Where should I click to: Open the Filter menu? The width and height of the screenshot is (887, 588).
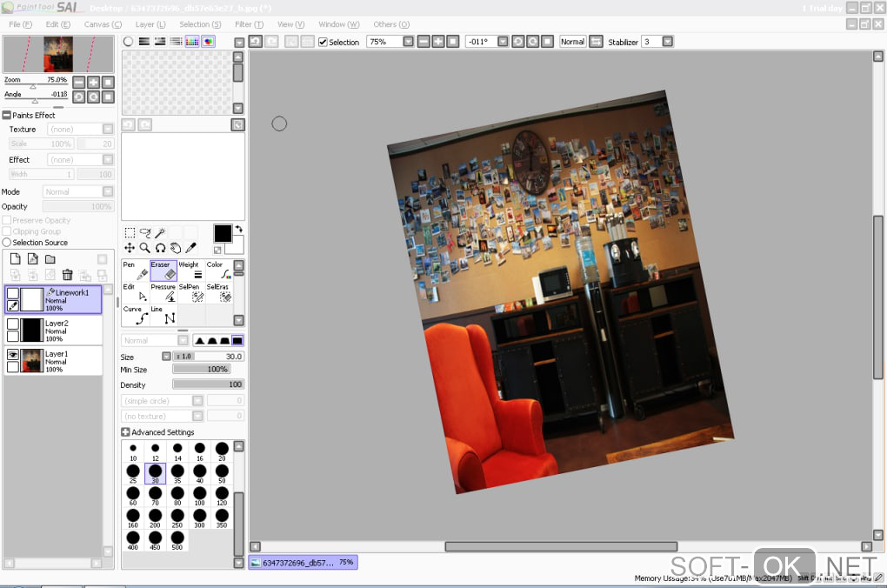click(x=249, y=24)
